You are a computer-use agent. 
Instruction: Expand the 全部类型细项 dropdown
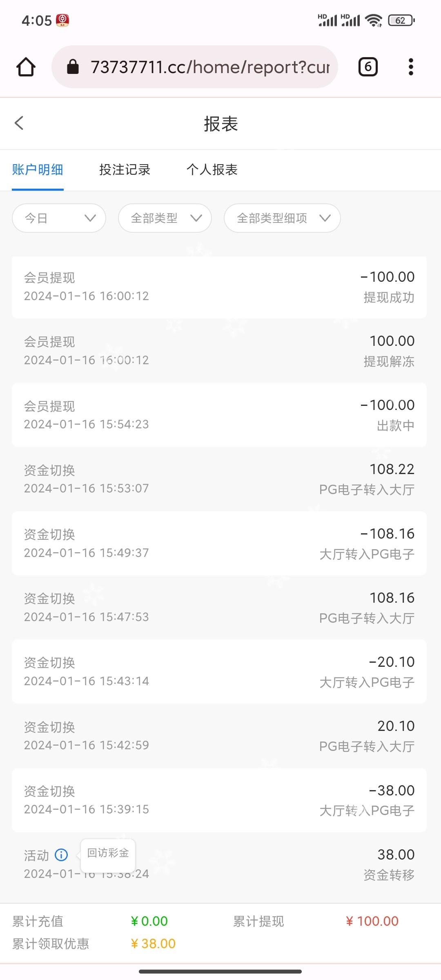[282, 218]
